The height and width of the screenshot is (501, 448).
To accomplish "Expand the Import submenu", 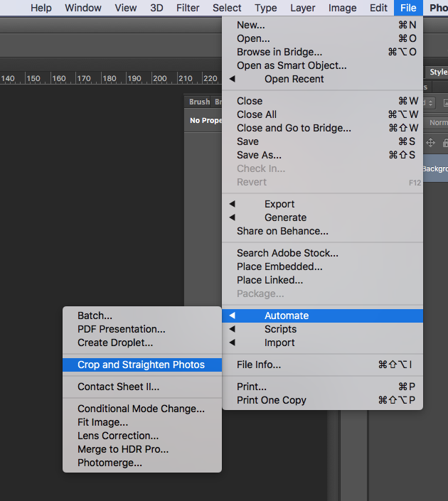I will (x=279, y=343).
